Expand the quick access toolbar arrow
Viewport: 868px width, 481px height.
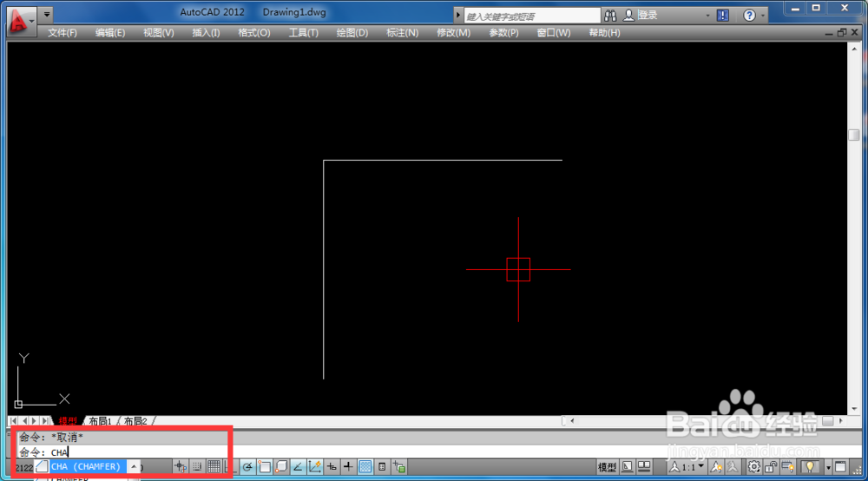coord(47,15)
